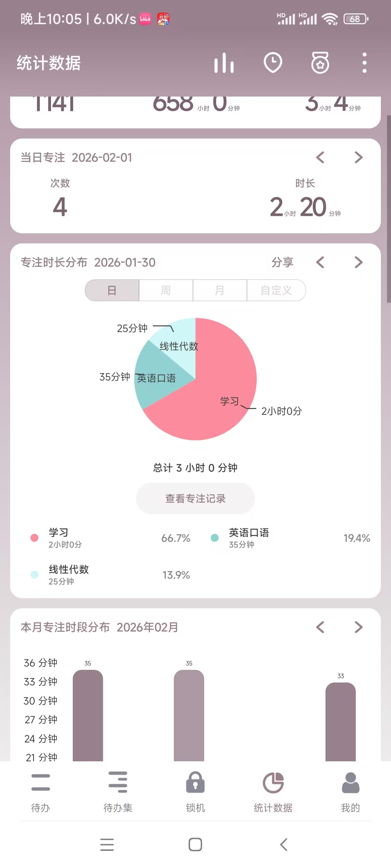Viewport: 391px width, 868px height.
Task: Tap 分享 to share distribution
Action: click(282, 262)
